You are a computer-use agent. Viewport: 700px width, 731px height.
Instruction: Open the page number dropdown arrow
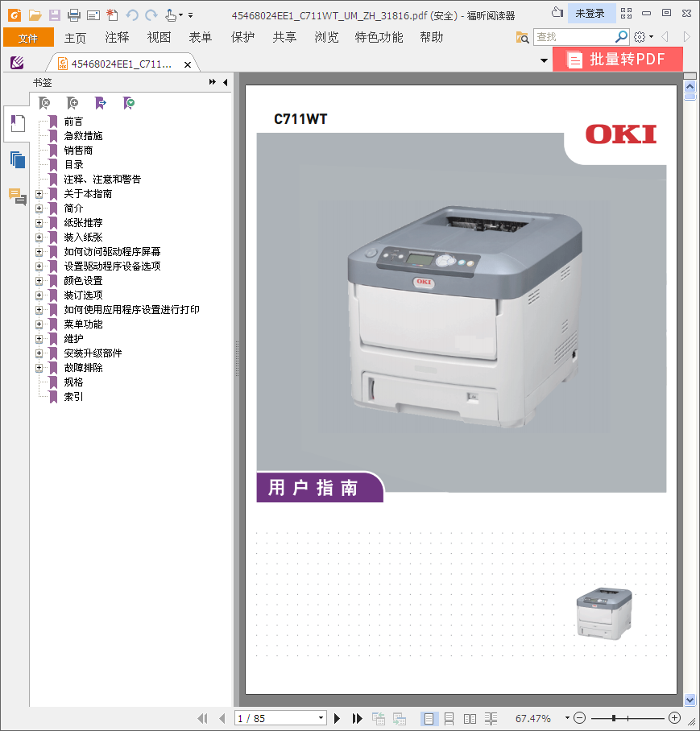point(321,718)
